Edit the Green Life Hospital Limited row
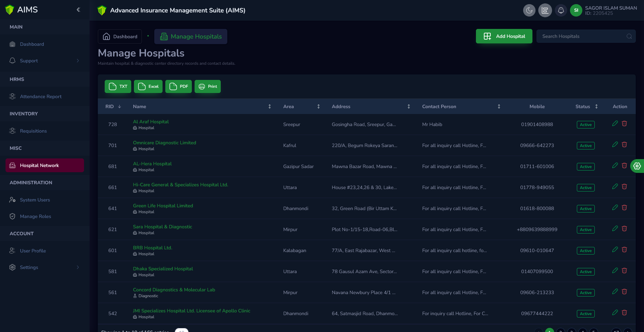The height and width of the screenshot is (332, 644). (615, 208)
